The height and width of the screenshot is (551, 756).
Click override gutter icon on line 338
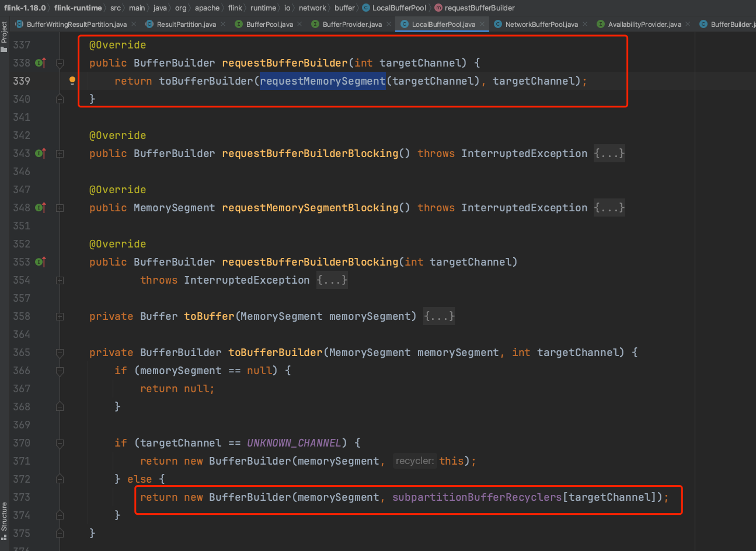(40, 63)
